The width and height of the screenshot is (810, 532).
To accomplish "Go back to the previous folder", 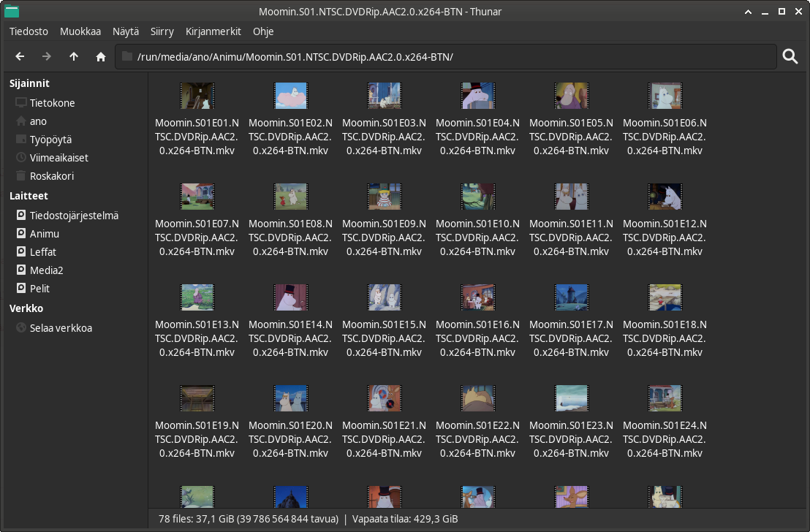I will (x=20, y=57).
